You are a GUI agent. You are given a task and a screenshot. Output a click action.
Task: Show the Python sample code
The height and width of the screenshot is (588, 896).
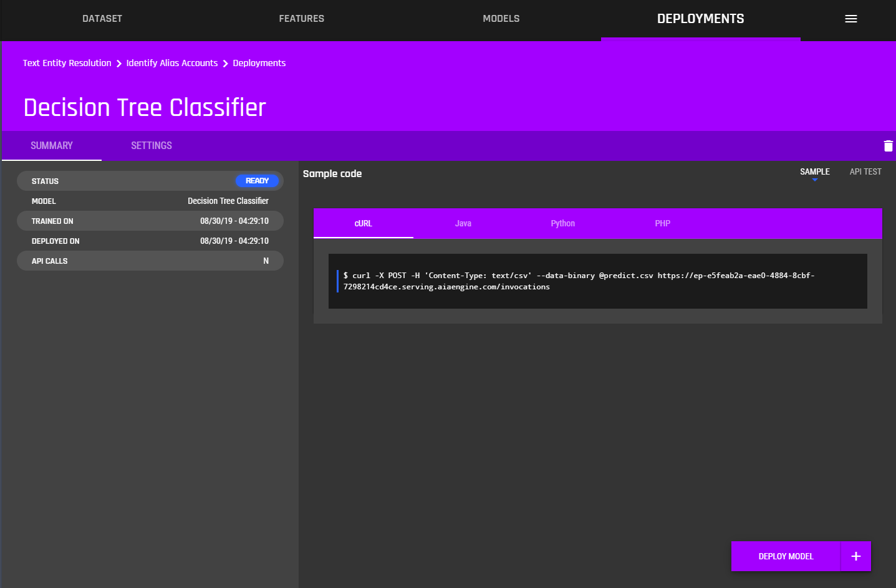[x=563, y=223]
